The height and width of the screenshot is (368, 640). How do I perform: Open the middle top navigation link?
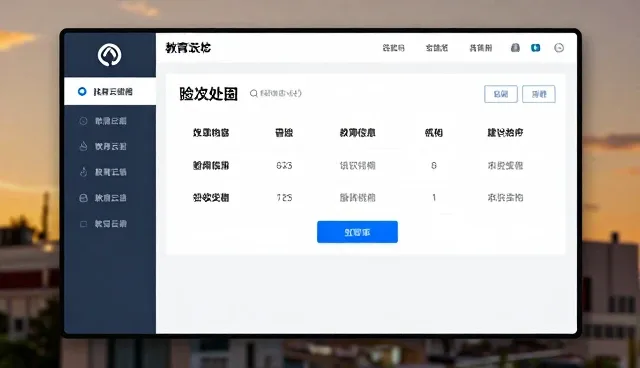point(437,48)
